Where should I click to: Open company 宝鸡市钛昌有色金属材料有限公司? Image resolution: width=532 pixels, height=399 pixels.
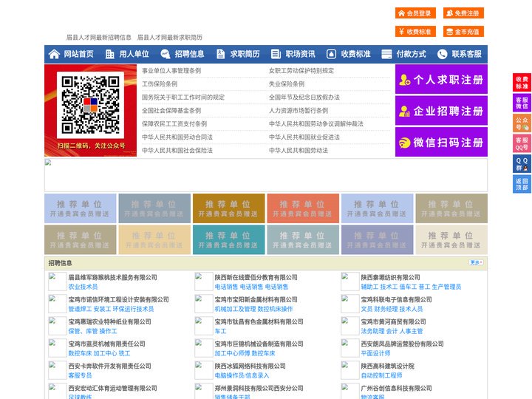click(259, 321)
